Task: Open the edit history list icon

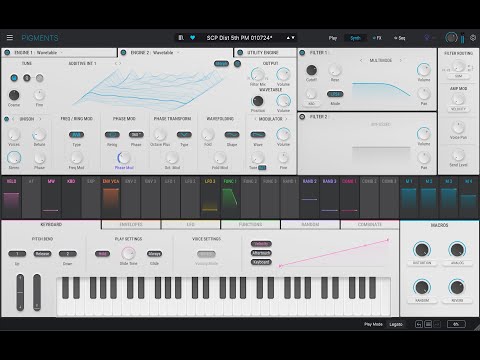Action: tap(428, 324)
